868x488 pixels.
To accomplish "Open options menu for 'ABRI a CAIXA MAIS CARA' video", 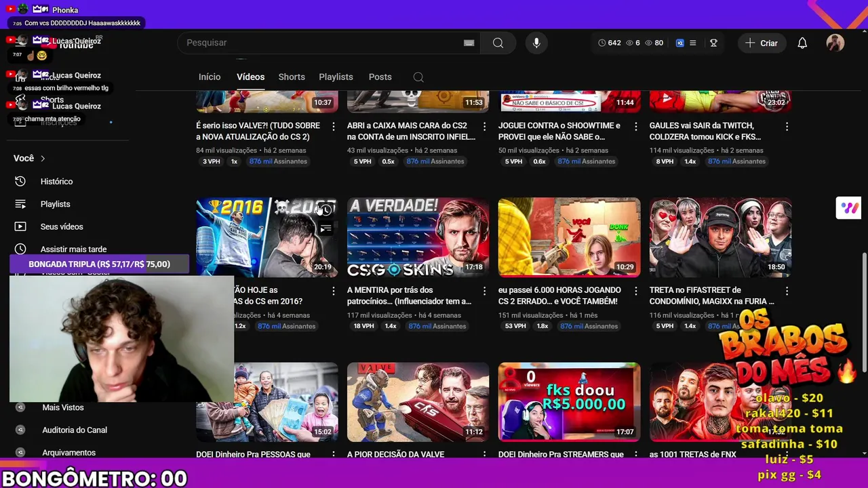I will point(484,127).
